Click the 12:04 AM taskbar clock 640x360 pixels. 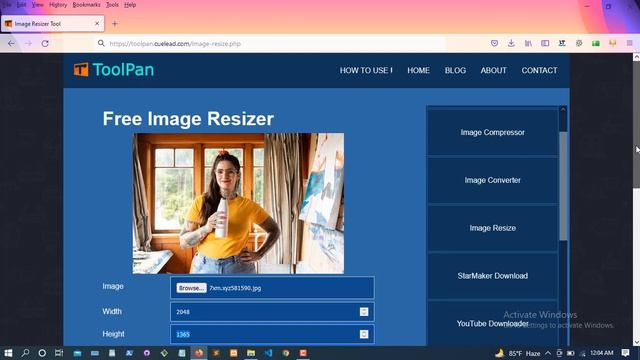tap(602, 353)
